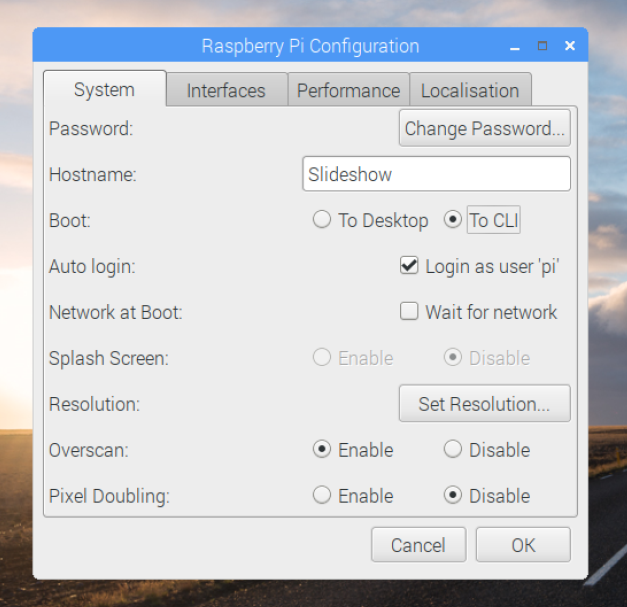627x607 pixels.
Task: Go to the Performance tab
Action: tap(348, 91)
